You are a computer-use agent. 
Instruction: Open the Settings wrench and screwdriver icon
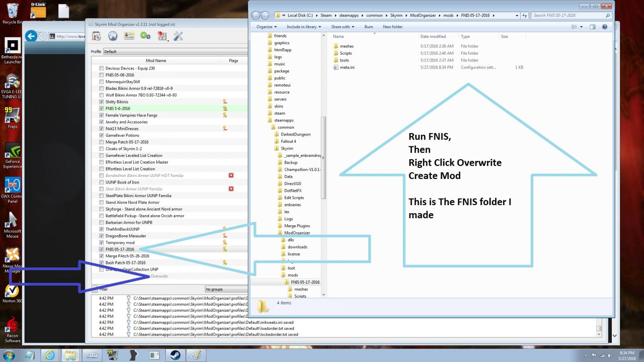(x=178, y=36)
